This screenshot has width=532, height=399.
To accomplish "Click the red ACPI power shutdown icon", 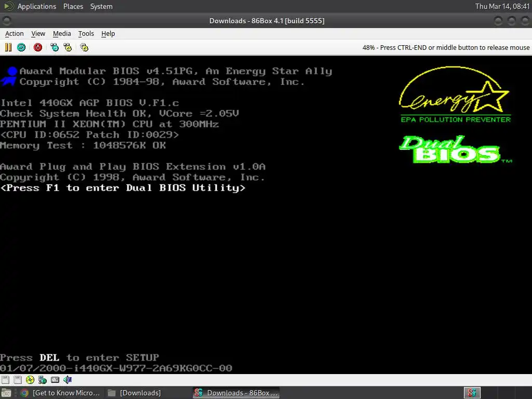I will (x=37, y=47).
